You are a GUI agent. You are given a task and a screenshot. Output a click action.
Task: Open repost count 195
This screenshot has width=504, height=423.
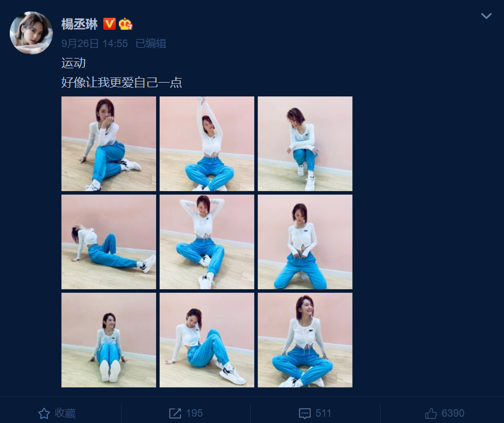(x=195, y=413)
